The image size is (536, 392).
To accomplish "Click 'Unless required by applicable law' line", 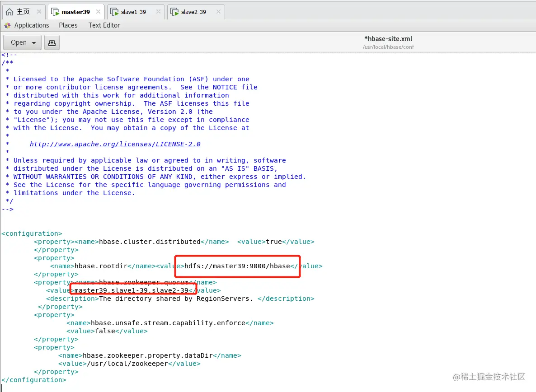I will coord(146,160).
